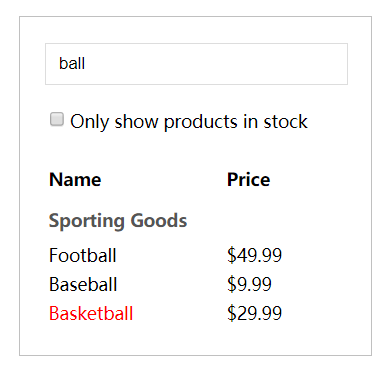
Task: Click the word "Goods" in category heading
Action: (159, 221)
